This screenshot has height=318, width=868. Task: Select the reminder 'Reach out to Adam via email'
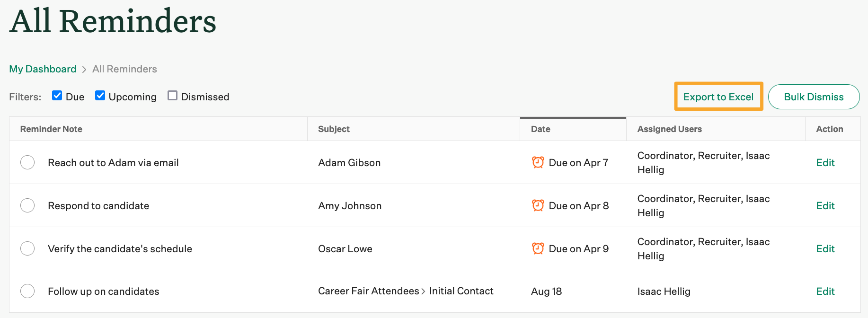click(x=27, y=162)
